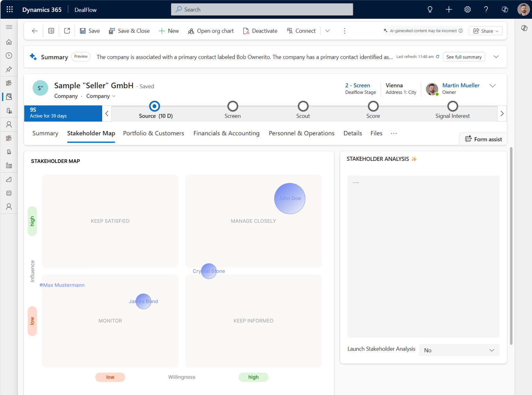
Task: Open Recent items clock icon
Action: tap(9, 56)
